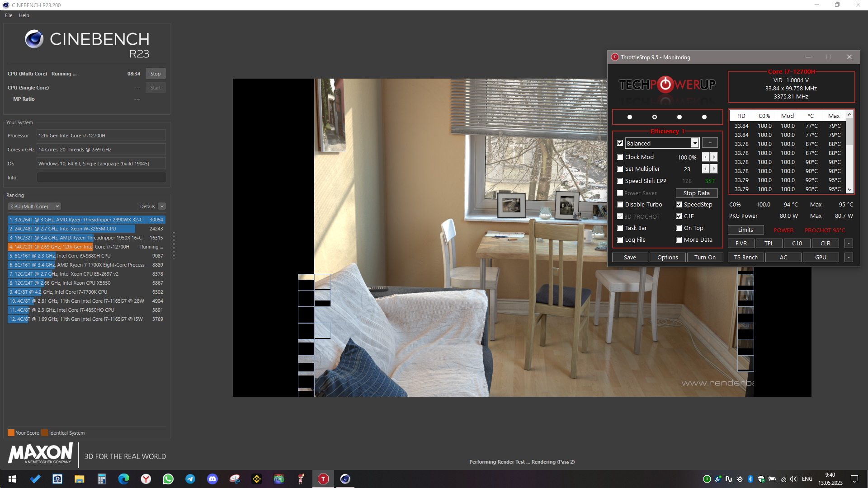Select the second ThrottleStop profile radio button
The height and width of the screenshot is (488, 868).
click(x=655, y=117)
